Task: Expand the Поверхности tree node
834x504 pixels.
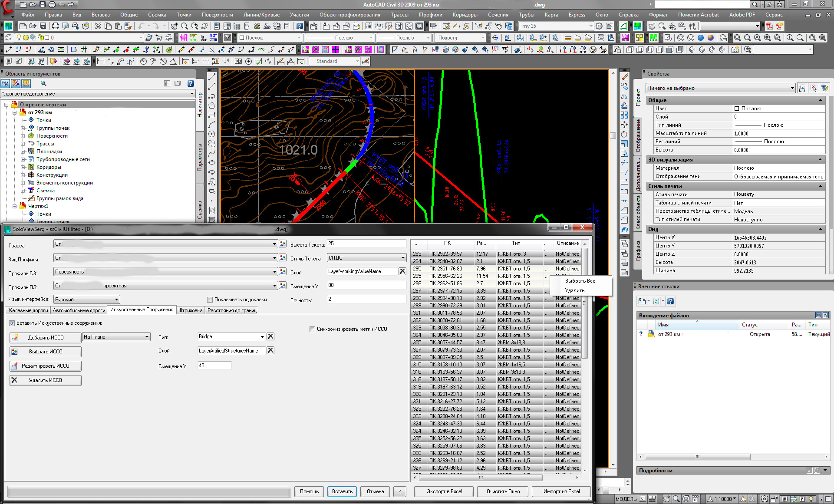Action: (x=23, y=136)
